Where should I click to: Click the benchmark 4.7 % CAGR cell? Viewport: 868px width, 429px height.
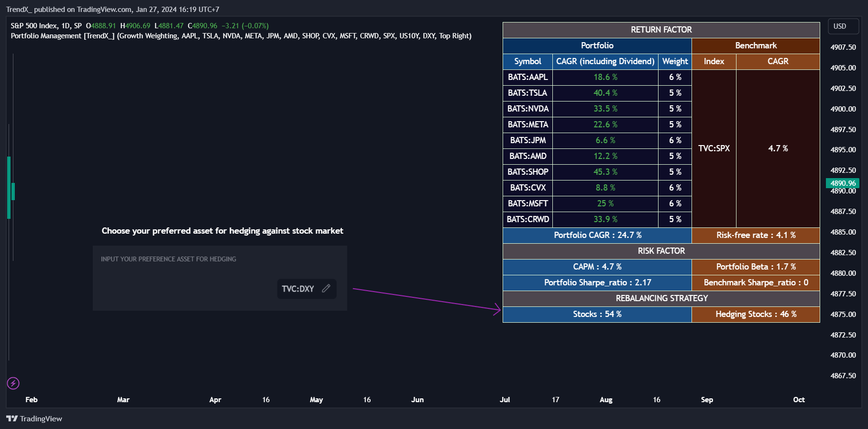pos(778,148)
